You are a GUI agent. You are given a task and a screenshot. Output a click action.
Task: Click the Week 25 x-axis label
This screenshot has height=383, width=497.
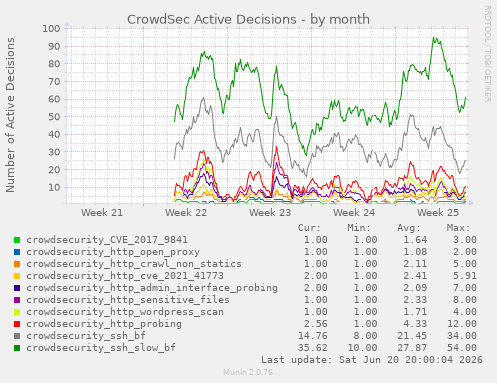point(438,212)
